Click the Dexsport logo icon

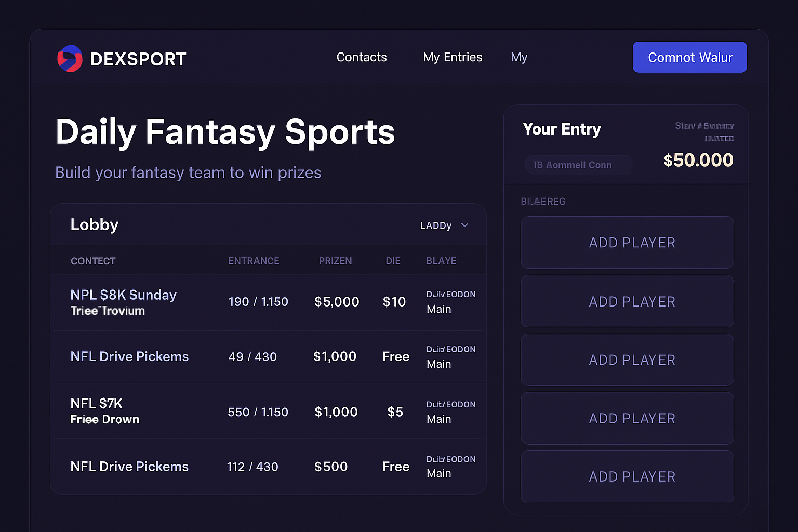pos(70,58)
